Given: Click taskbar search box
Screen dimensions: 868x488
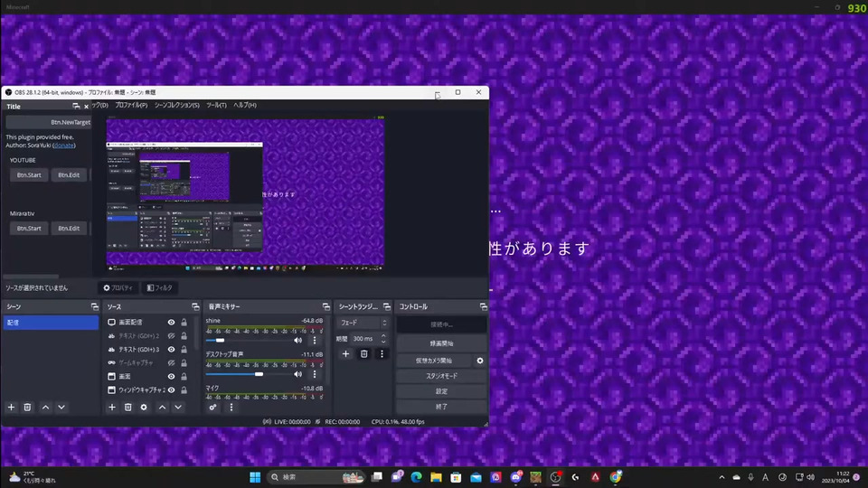Looking at the screenshot, I should click(x=316, y=477).
